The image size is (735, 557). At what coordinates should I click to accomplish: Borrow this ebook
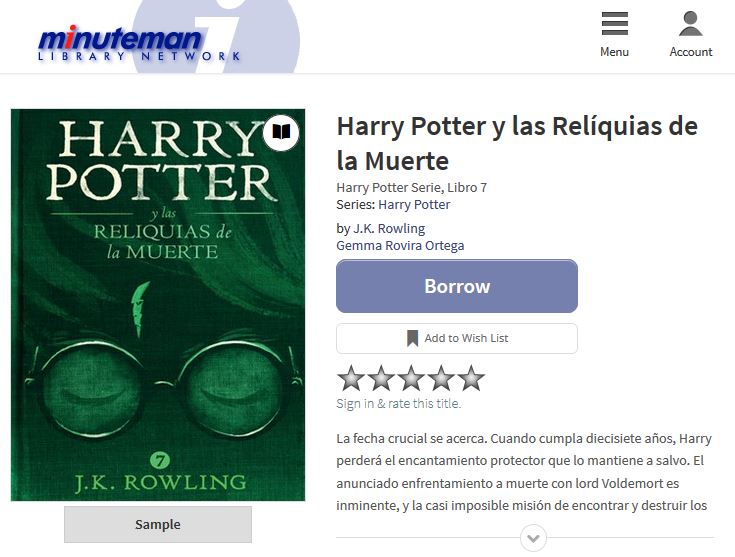tap(457, 286)
